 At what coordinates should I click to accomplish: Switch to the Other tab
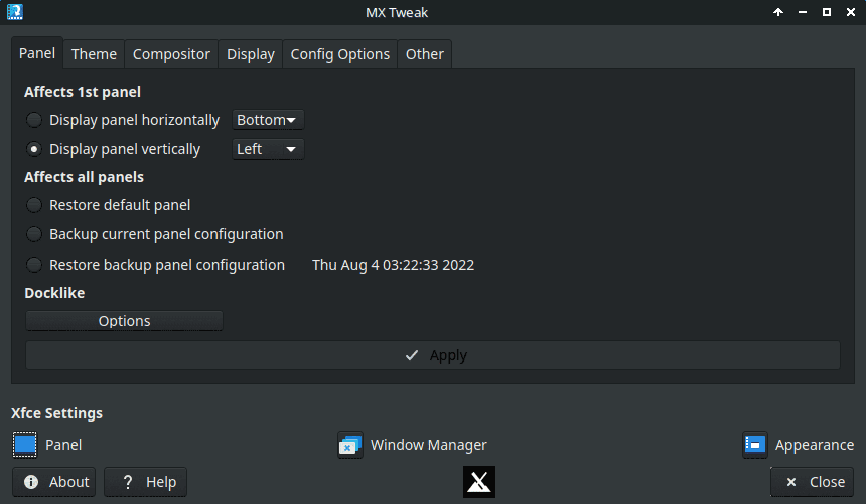425,54
